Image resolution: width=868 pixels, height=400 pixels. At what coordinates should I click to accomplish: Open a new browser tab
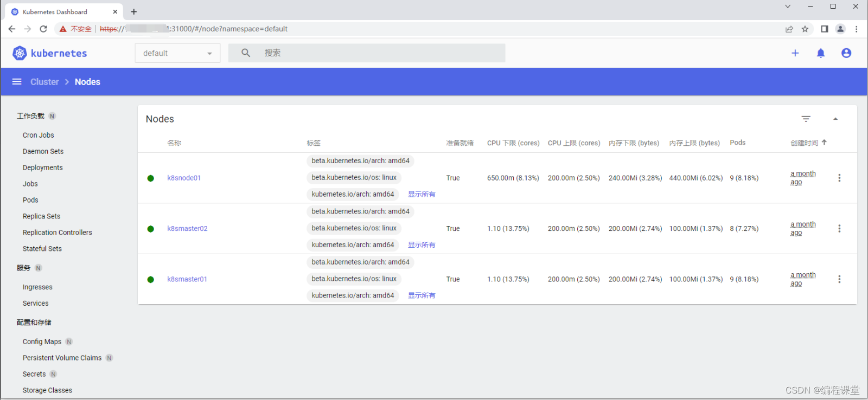point(134,11)
